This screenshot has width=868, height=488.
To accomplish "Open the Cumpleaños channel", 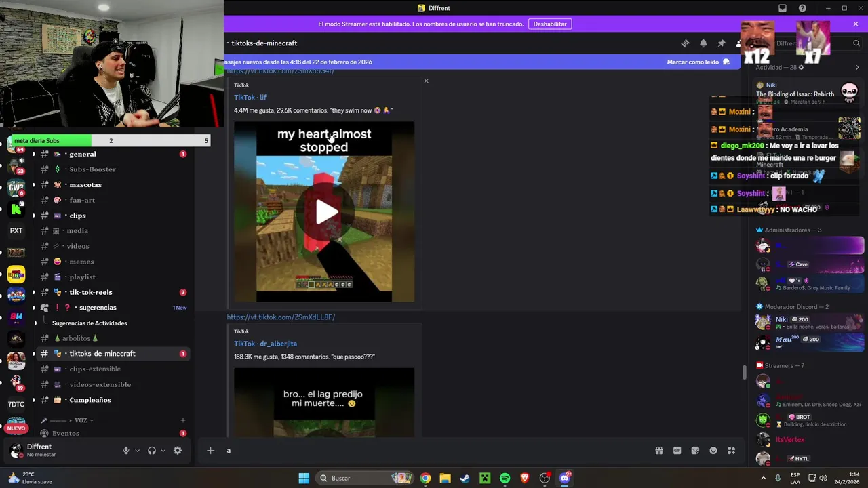I will point(112,400).
